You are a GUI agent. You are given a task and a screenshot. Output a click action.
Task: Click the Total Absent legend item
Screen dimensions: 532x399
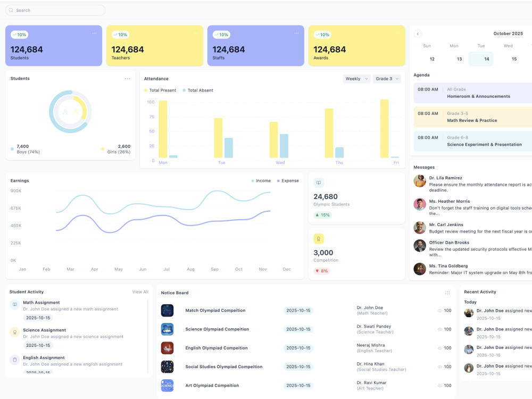click(x=198, y=90)
